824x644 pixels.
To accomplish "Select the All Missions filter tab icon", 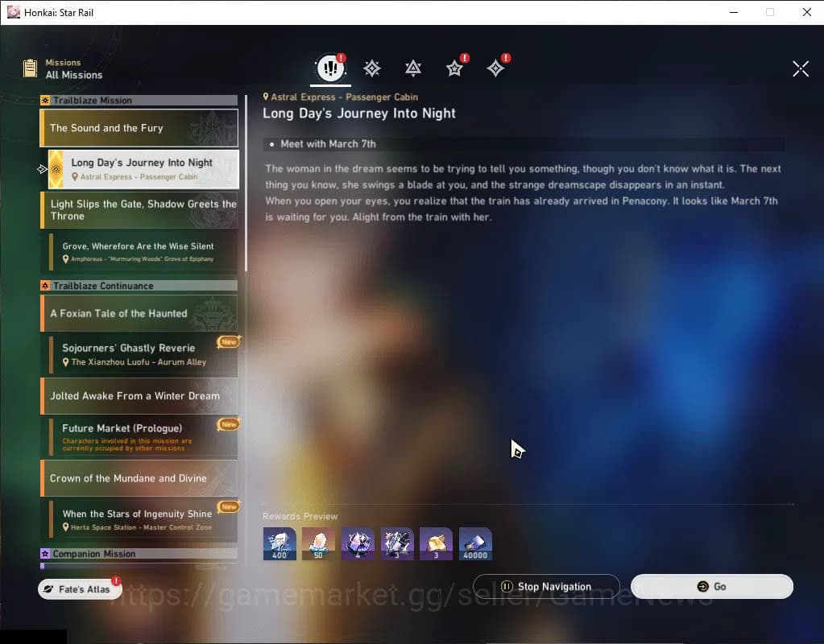I will [330, 68].
